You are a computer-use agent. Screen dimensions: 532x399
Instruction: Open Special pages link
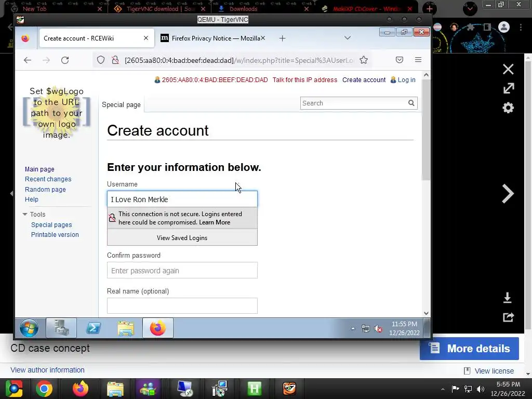(51, 225)
